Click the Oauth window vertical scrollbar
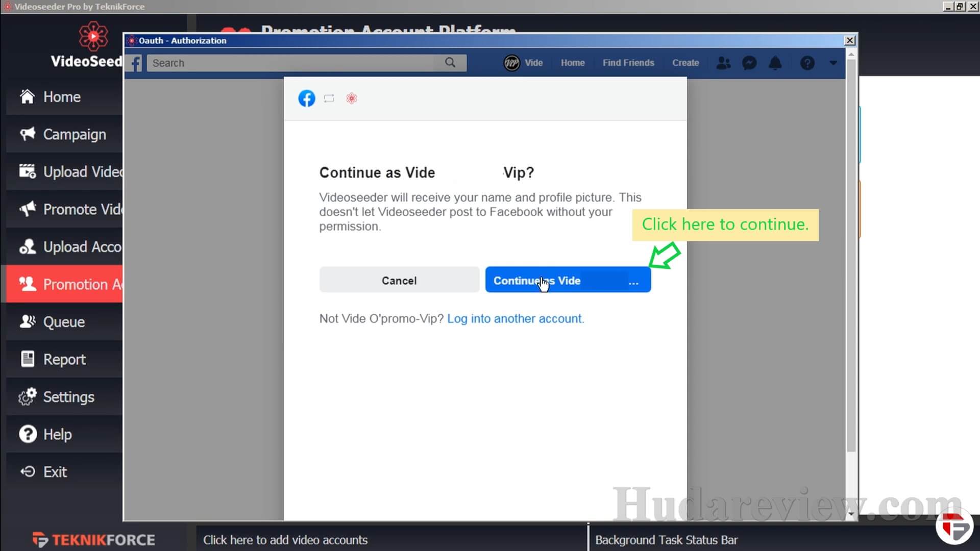 [850, 255]
